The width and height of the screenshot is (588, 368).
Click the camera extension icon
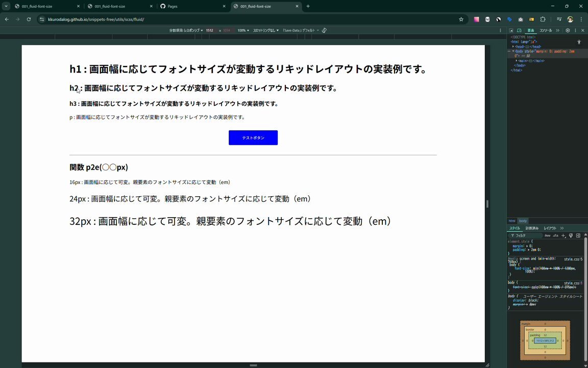[x=521, y=19]
